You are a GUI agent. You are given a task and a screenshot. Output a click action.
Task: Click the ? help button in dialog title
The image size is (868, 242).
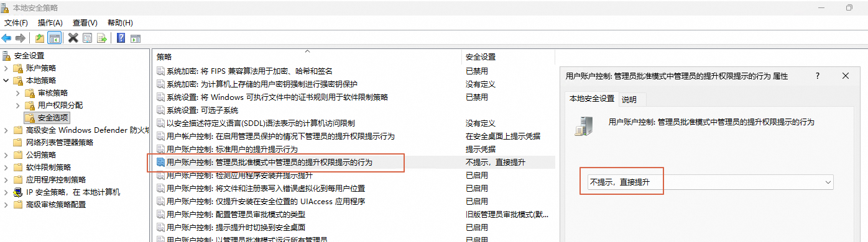pyautogui.click(x=818, y=76)
